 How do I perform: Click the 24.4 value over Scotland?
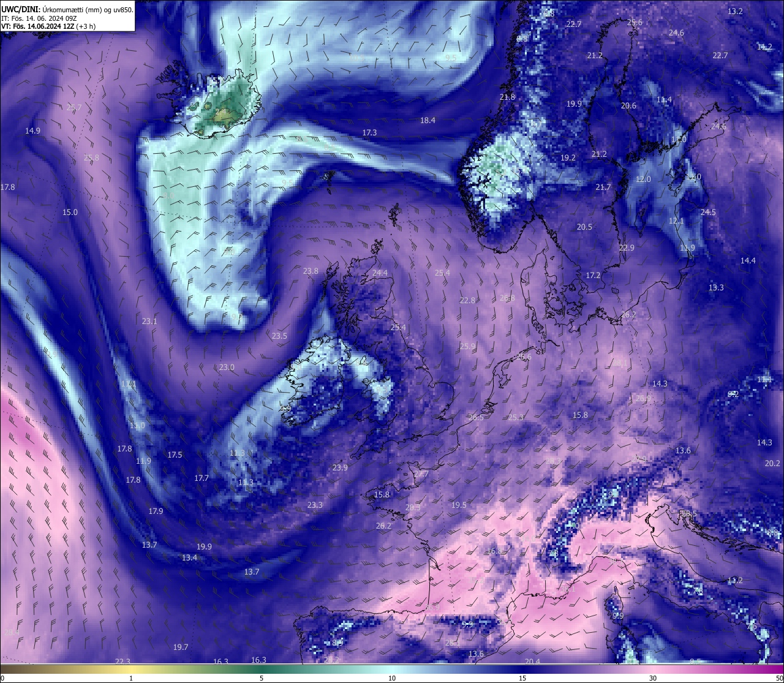pos(380,273)
